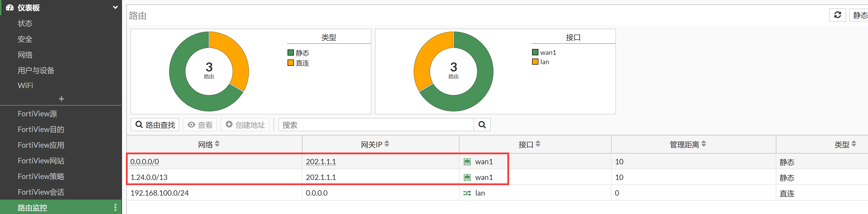868x214 pixels.
Task: Toggle the 直连 legend entry in 类型 chart
Action: (x=298, y=63)
